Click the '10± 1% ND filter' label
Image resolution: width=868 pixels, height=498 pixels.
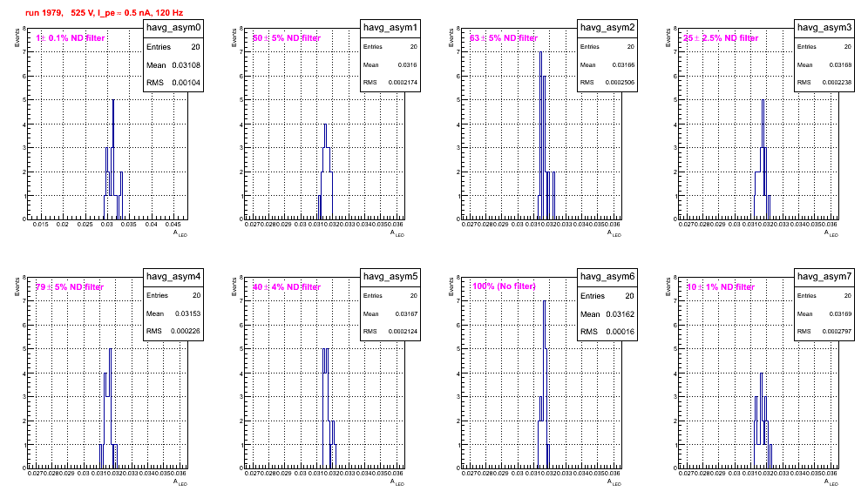(721, 287)
